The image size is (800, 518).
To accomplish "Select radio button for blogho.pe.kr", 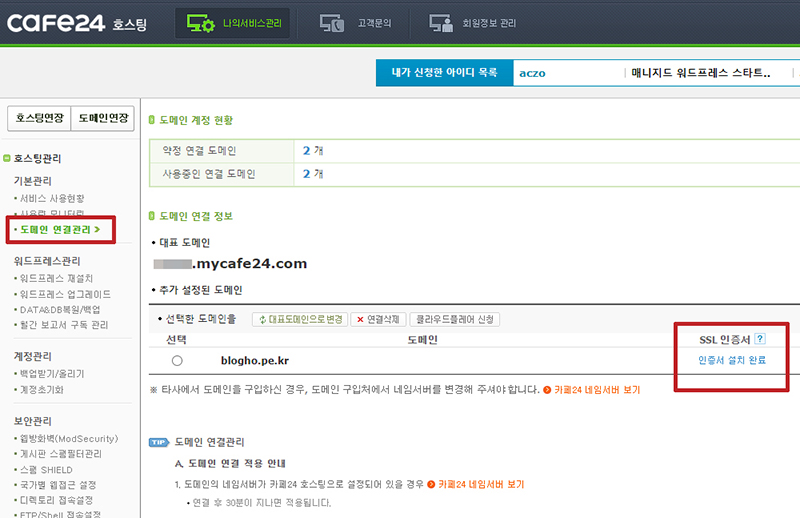I will (x=177, y=361).
